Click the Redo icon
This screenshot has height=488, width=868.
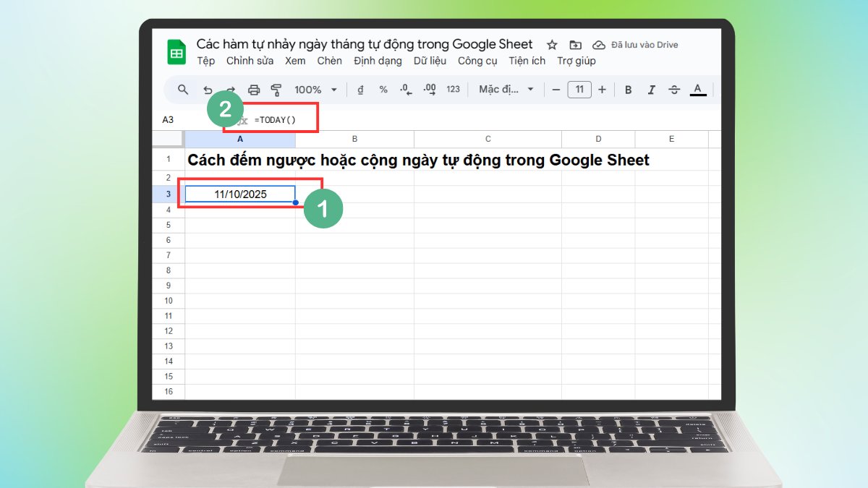pos(230,89)
